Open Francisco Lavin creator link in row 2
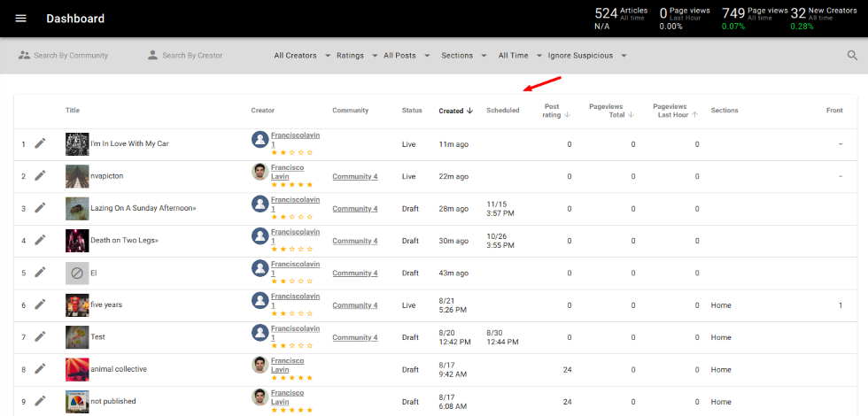 pos(289,172)
